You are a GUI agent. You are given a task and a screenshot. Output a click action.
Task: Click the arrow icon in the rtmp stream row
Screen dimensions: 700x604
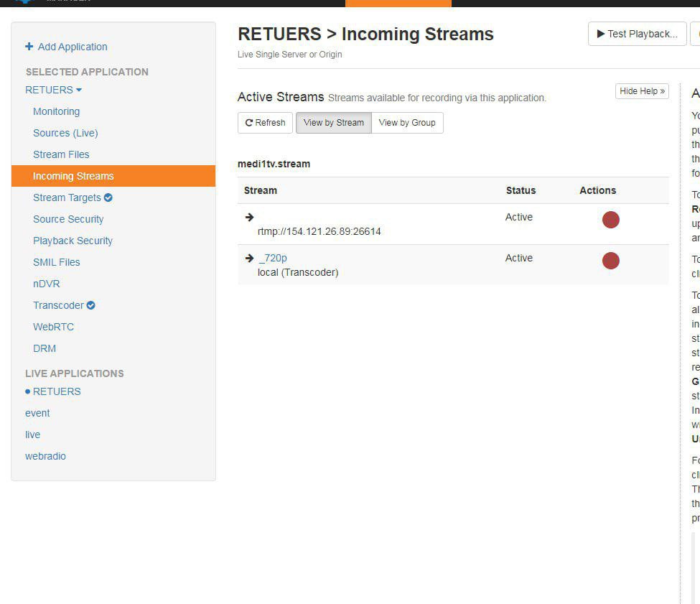point(249,217)
